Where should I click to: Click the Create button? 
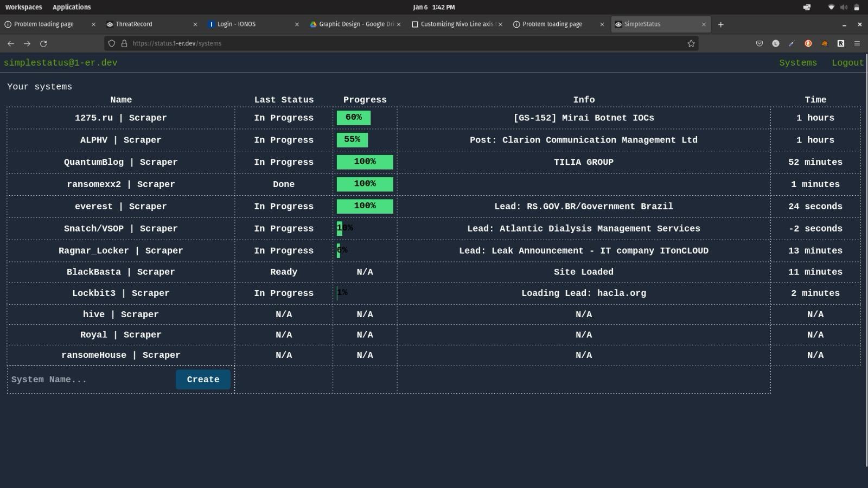[203, 380]
